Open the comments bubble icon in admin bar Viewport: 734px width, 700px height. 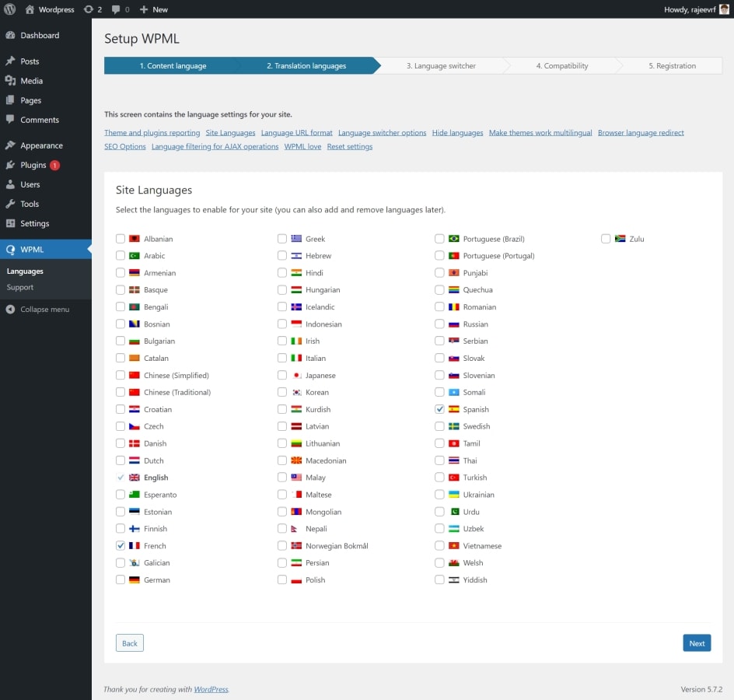116,9
